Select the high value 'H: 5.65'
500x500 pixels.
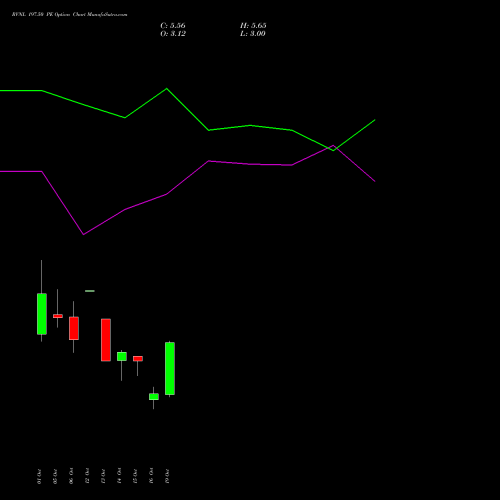click(253, 26)
